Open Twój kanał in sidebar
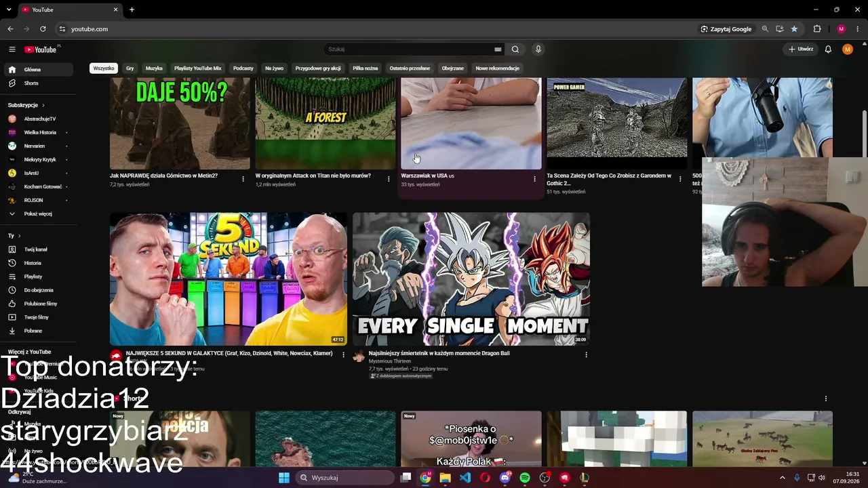Screen dimensions: 868x488 point(37,249)
